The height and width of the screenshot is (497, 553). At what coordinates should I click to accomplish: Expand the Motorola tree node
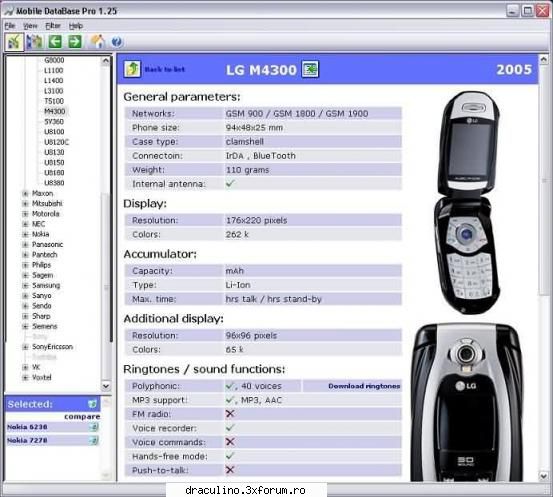[25, 214]
